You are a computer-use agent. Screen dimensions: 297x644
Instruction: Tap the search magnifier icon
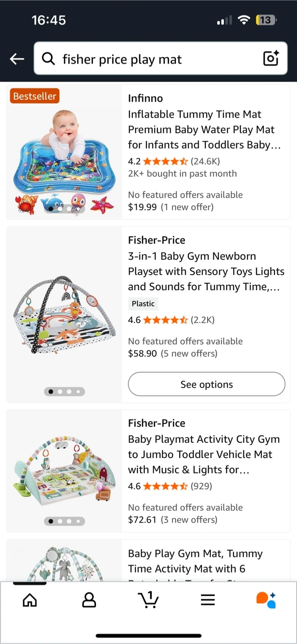48,59
